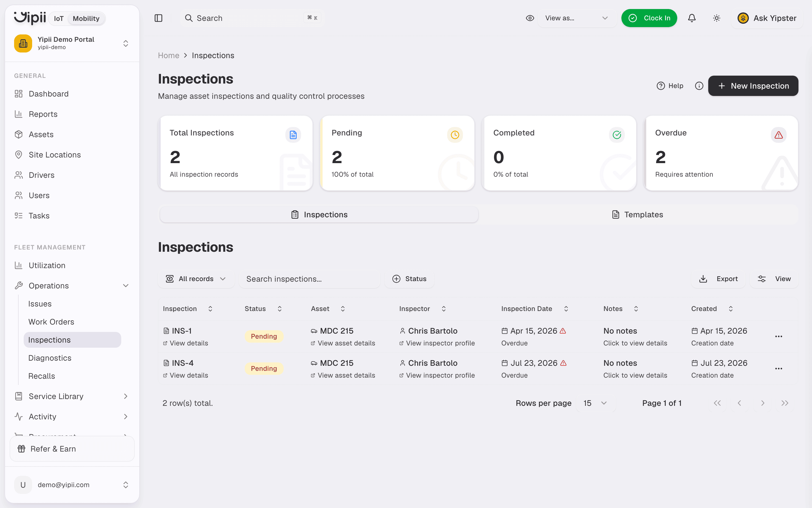Click the Search inspections field
Viewport: 812px width, 508px height.
[309, 279]
